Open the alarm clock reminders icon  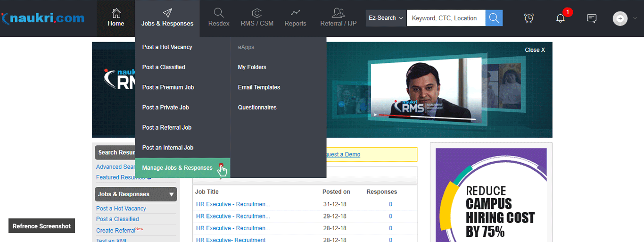coord(529,18)
